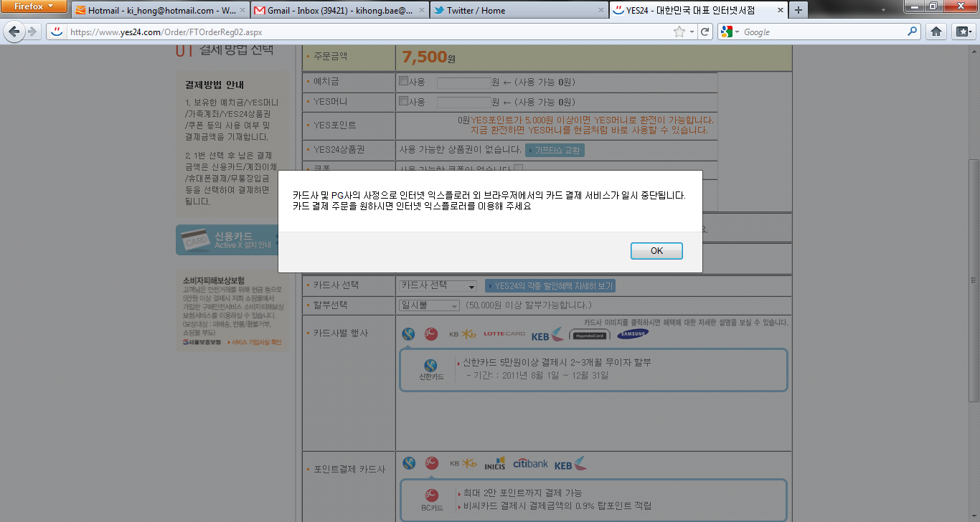Image resolution: width=980 pixels, height=522 pixels.
Task: Click the YES24 site identity icon
Action: 57,32
